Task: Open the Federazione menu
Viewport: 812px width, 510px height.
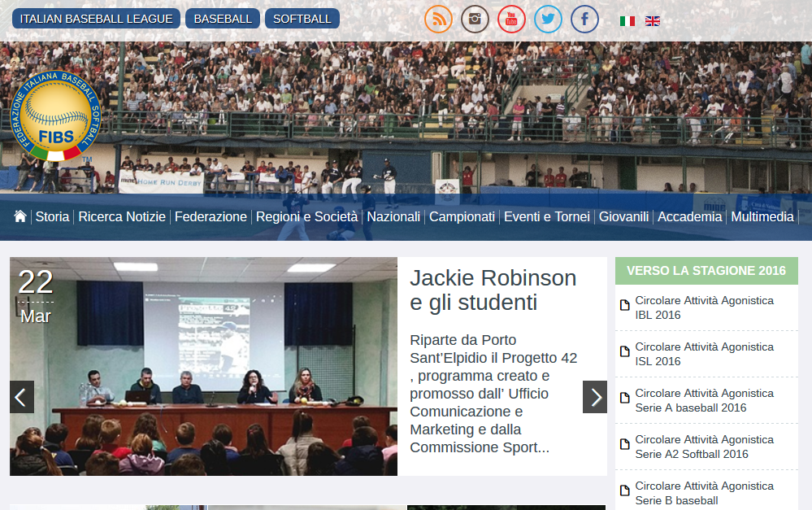Action: [x=211, y=216]
